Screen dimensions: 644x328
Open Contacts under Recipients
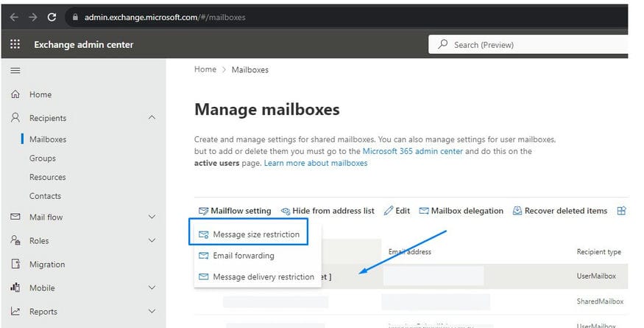click(x=45, y=196)
